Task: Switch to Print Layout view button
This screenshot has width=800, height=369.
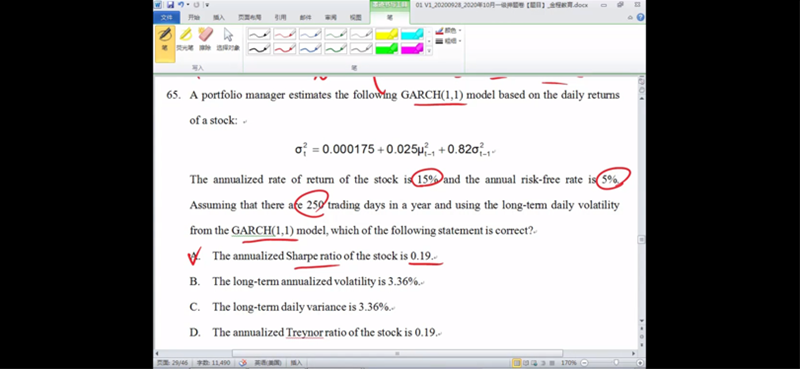Action: click(x=517, y=363)
